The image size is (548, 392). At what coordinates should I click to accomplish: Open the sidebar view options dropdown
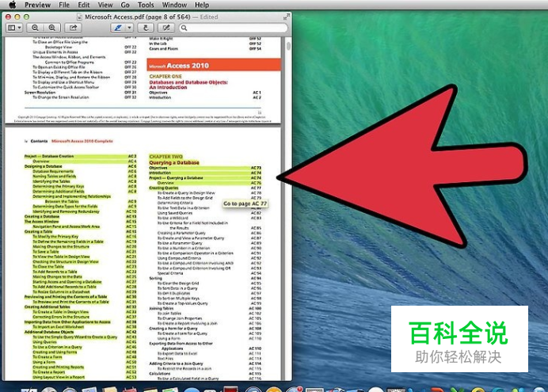(14, 28)
